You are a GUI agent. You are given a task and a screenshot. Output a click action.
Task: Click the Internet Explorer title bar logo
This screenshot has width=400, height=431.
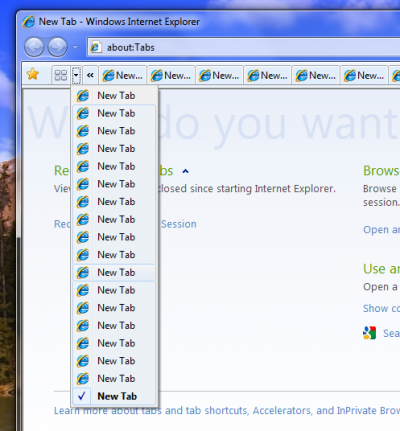point(29,22)
